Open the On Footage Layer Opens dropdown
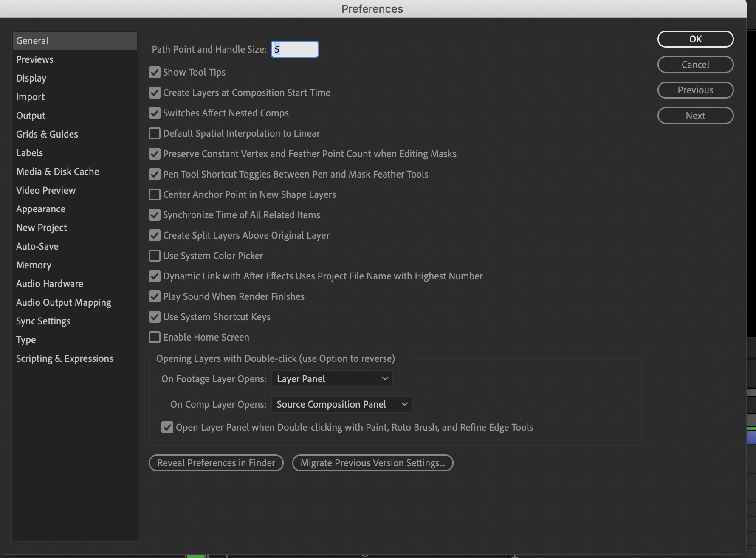Viewport: 756px width, 558px height. click(332, 378)
